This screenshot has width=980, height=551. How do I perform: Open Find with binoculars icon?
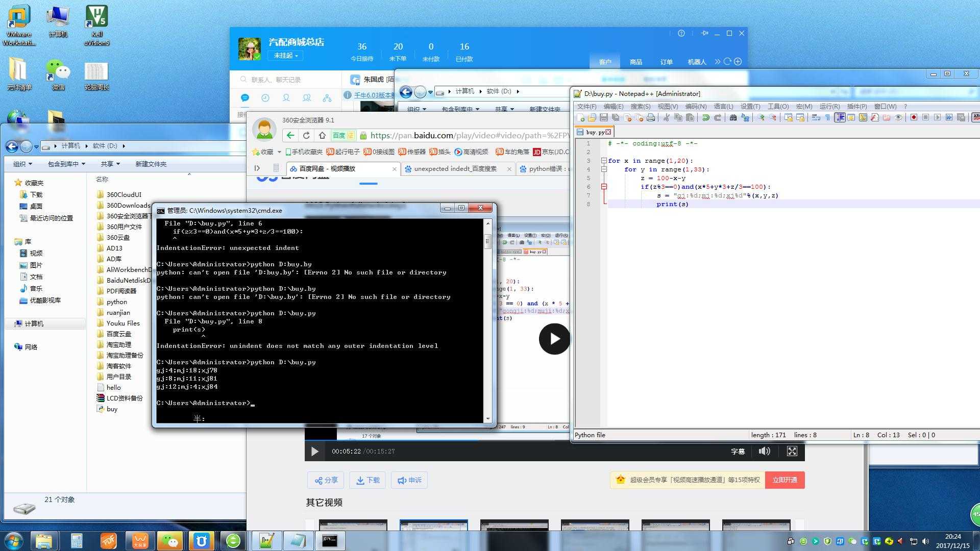click(733, 117)
